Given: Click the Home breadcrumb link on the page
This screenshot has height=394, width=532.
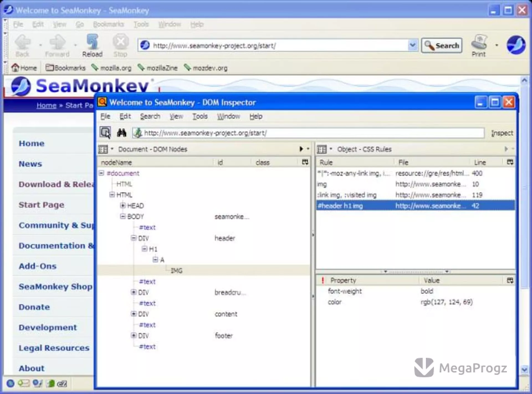Looking at the screenshot, I should pos(46,105).
